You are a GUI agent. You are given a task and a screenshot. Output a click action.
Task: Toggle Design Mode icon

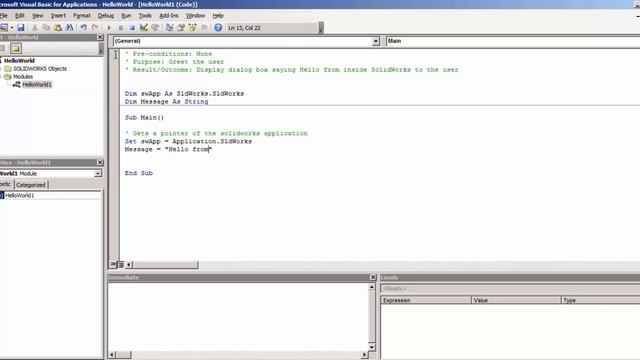point(144,28)
